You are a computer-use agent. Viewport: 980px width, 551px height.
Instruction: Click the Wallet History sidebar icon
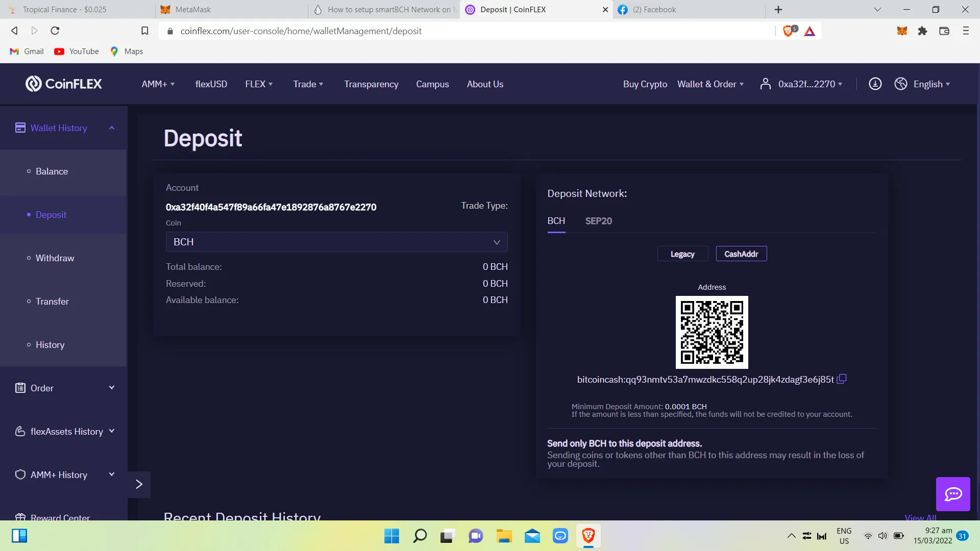pos(20,128)
